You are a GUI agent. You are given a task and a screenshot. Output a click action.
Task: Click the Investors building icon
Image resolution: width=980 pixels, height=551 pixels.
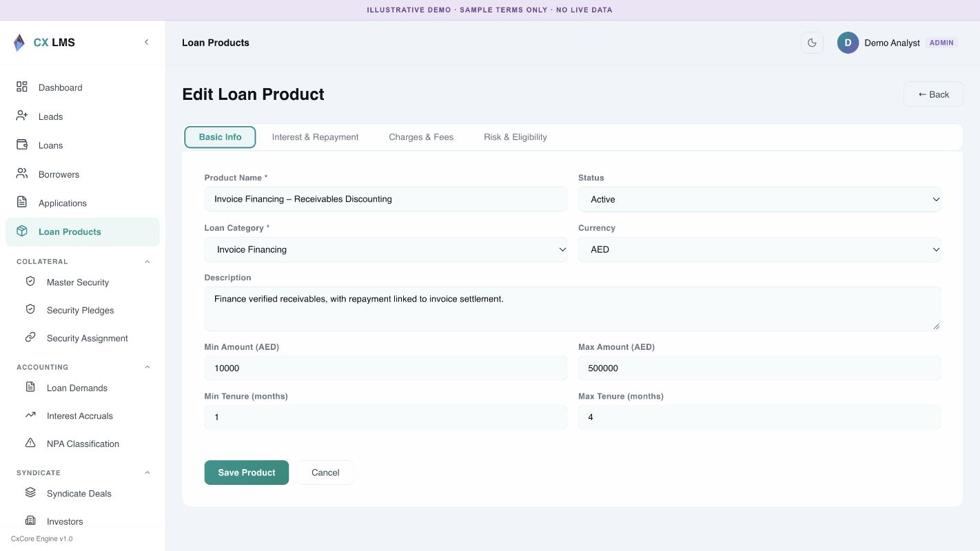pos(30,521)
